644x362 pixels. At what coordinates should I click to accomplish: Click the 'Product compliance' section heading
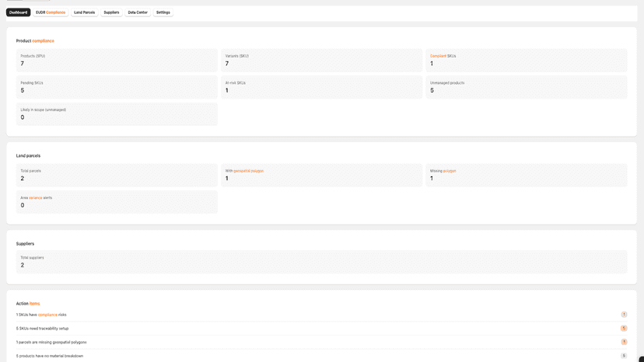[35, 40]
